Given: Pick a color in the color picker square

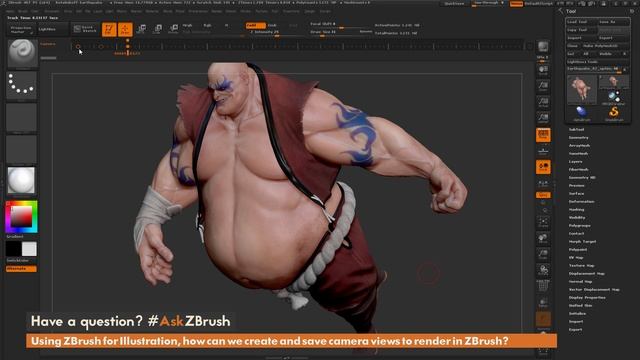Looking at the screenshot, I should point(21,217).
